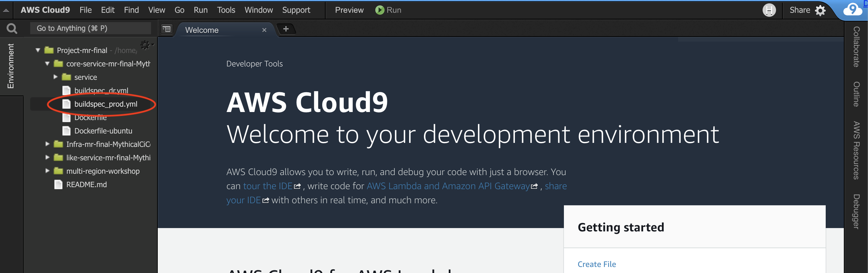Expand like-service-mr-final folder
Screen dimensions: 868x273
coord(47,158)
